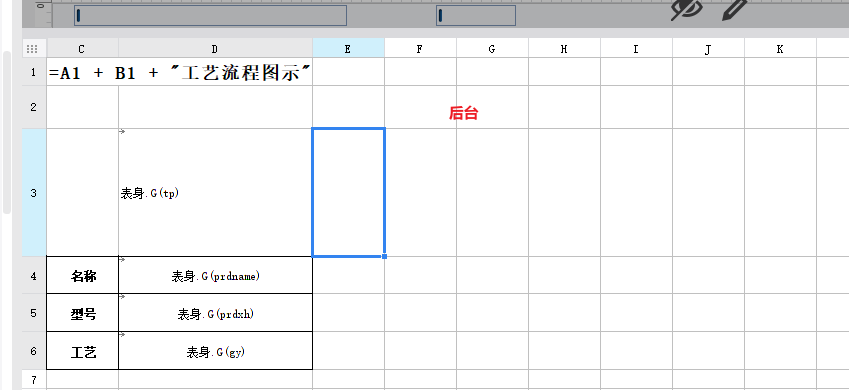
Task: Click the expand arrow marker in 表身.G(gy) cell
Action: [122, 335]
